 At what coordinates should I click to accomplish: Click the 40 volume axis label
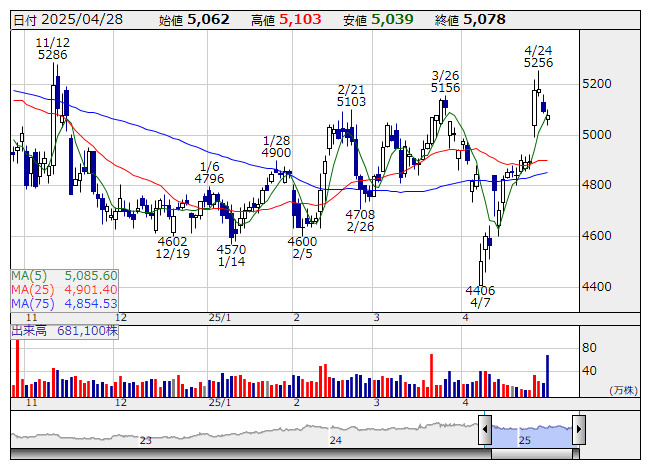589,371
